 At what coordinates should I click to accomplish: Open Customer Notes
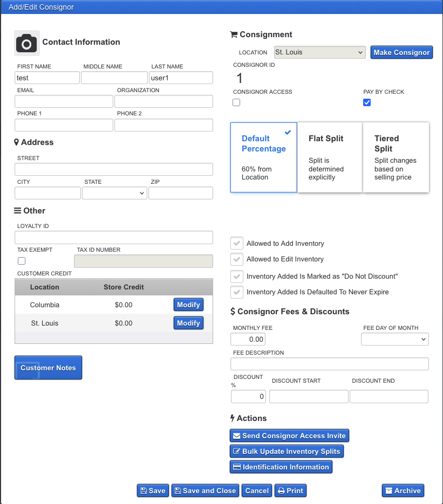[48, 368]
